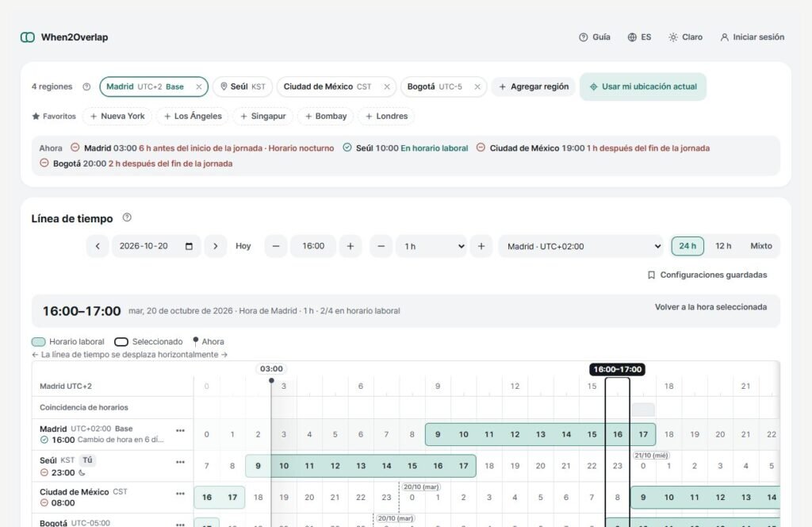Select the 12 h format option
Image resolution: width=812 pixels, height=527 pixels.
point(723,246)
